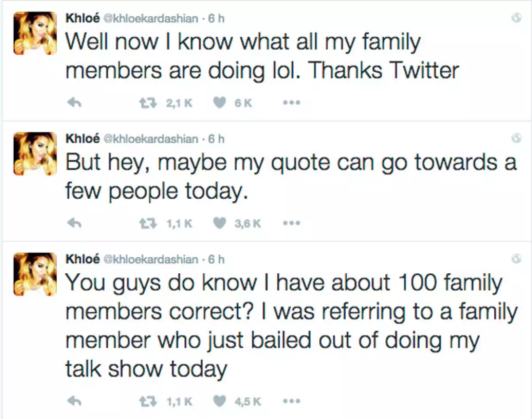532x419 pixels.
Task: Open more options on the "Thanks Twitter" tweet
Action: pyautogui.click(x=291, y=104)
